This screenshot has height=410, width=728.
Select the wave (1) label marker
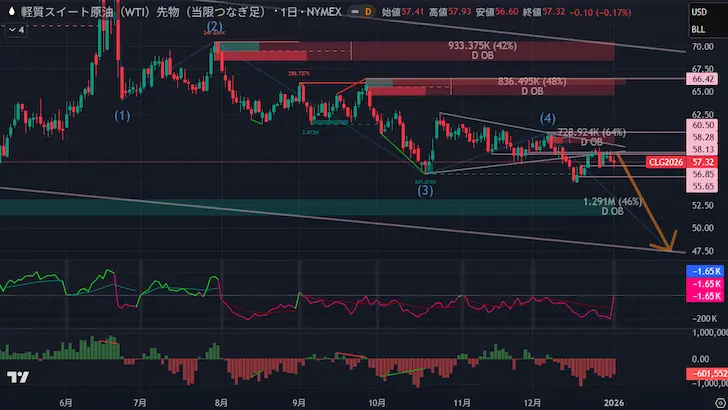point(121,116)
